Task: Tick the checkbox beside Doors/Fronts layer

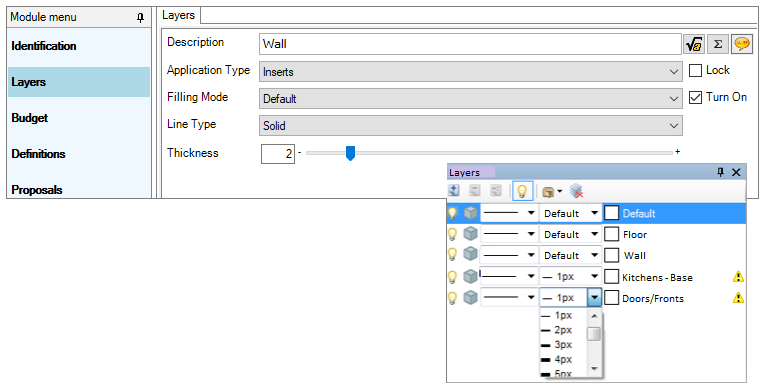Action: 611,298
